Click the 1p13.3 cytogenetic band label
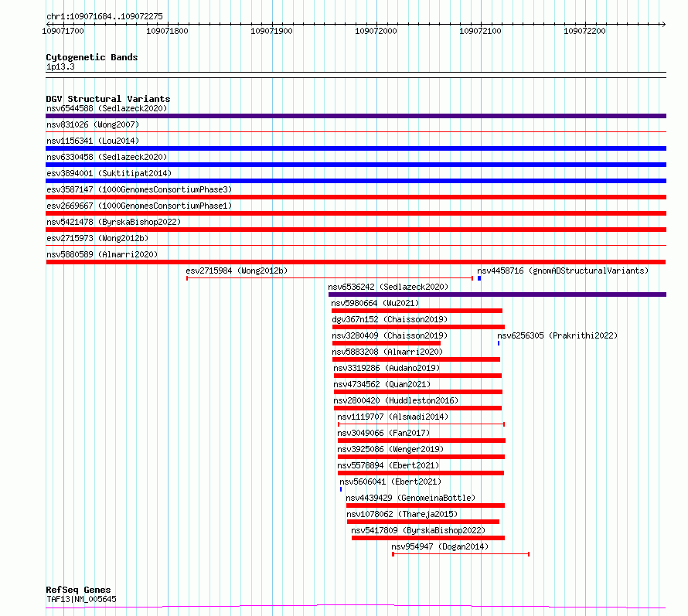The image size is (688, 616). coord(60,66)
